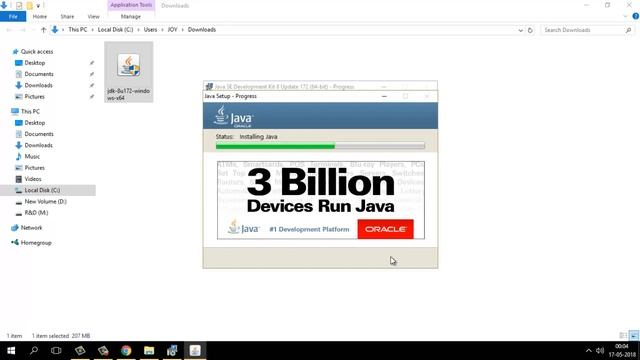Open File Explorer from the taskbar

pyautogui.click(x=149, y=351)
